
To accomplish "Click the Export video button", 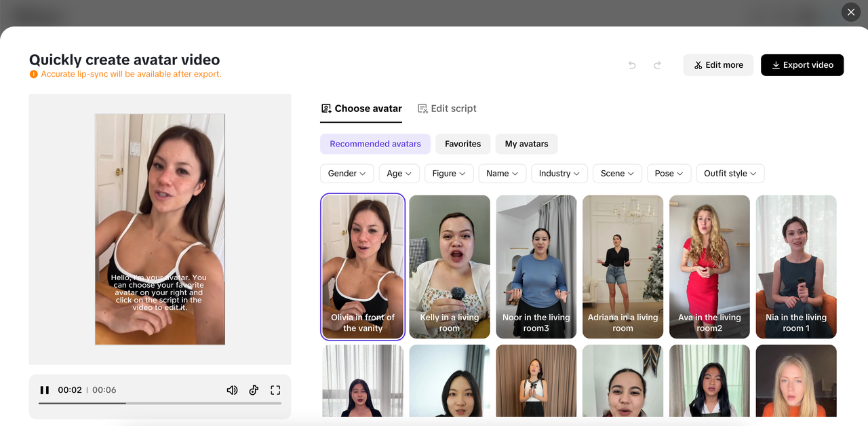I will click(x=802, y=65).
